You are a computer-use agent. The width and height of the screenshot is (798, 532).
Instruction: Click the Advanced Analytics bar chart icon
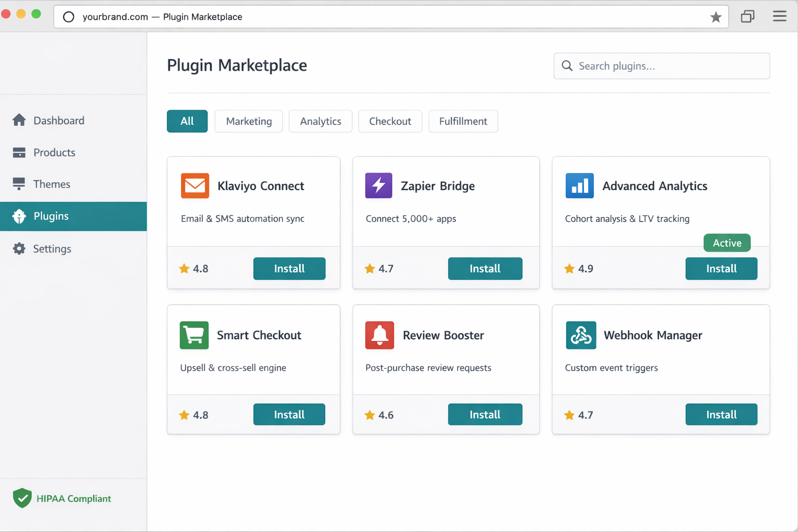(x=579, y=185)
